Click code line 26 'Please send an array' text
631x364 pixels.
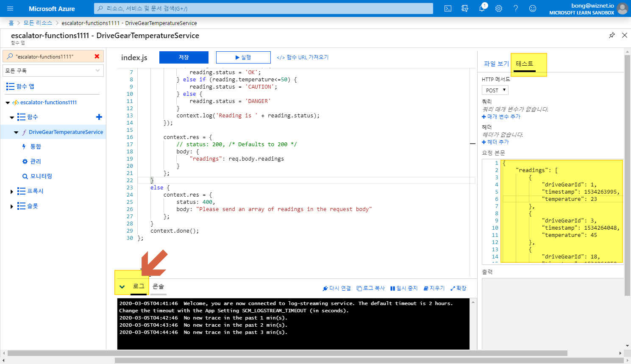coord(284,209)
